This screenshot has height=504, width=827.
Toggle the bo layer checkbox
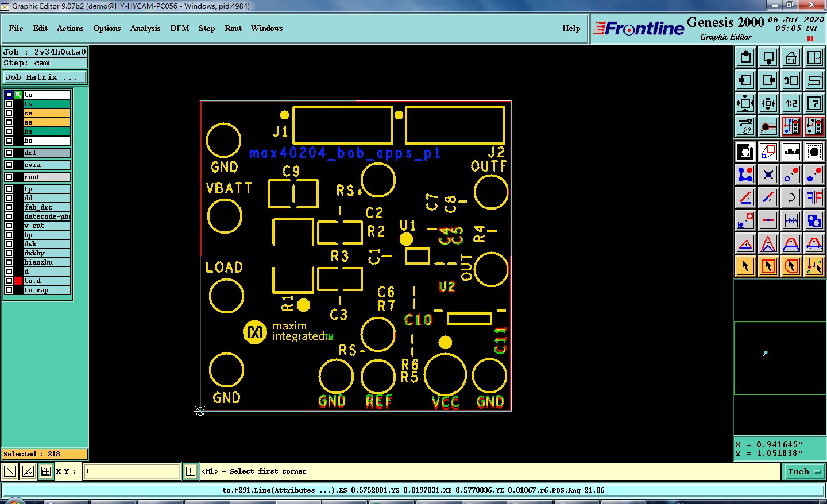pyautogui.click(x=9, y=141)
